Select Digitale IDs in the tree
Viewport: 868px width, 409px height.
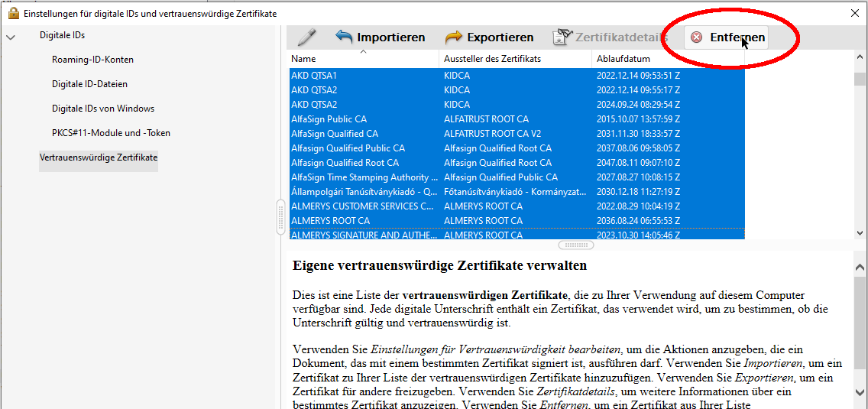pos(63,35)
